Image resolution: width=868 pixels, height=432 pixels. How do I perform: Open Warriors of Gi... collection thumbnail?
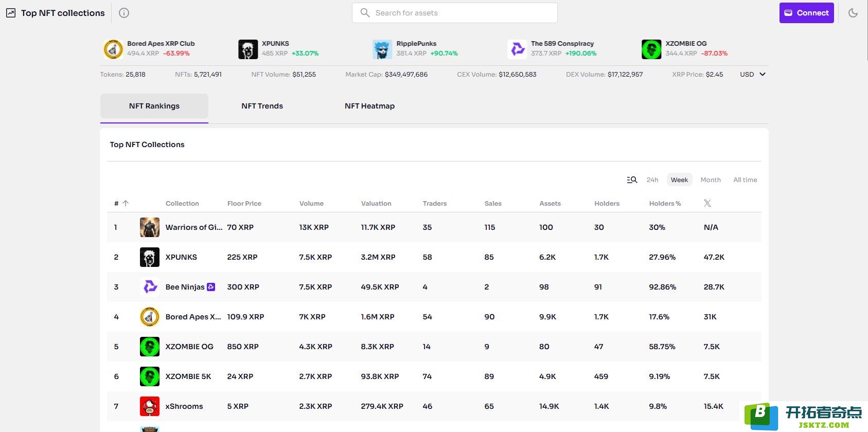point(150,227)
